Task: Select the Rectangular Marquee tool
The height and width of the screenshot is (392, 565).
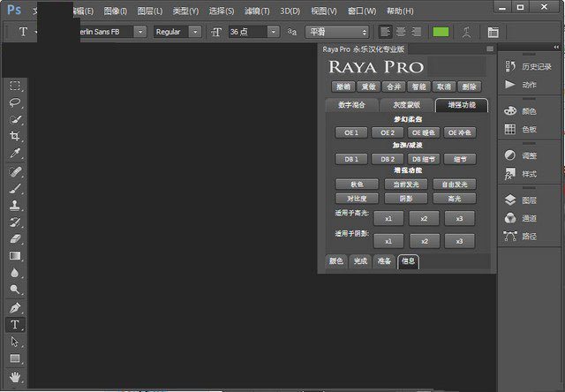Action: click(15, 86)
